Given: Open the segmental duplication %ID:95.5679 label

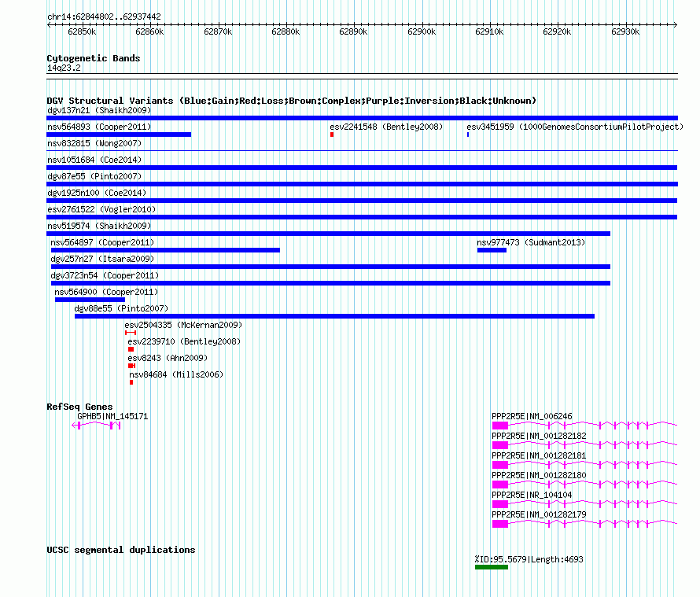Looking at the screenshot, I should point(529,559).
